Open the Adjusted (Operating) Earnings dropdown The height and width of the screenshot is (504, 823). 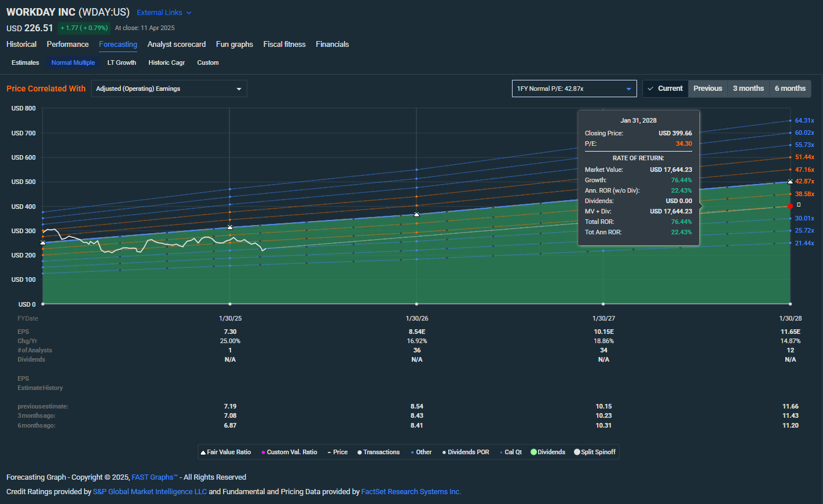tap(169, 89)
